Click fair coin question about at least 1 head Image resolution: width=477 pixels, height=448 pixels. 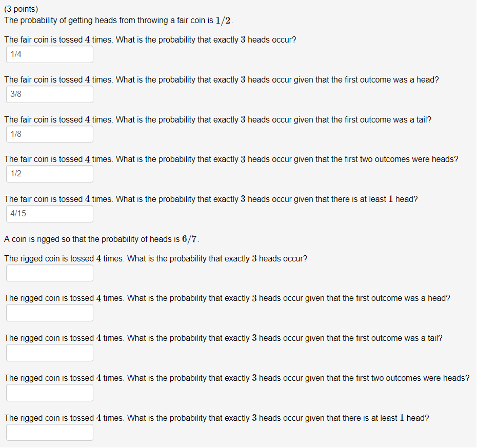[x=211, y=199]
